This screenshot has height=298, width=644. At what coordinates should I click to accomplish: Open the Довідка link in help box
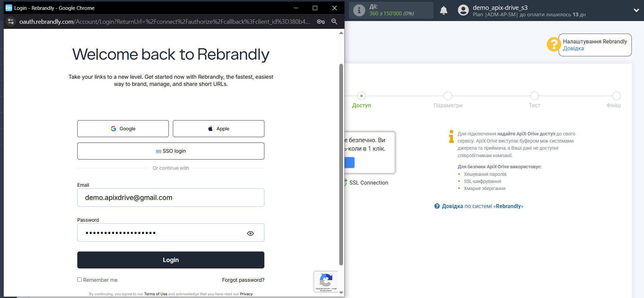573,49
